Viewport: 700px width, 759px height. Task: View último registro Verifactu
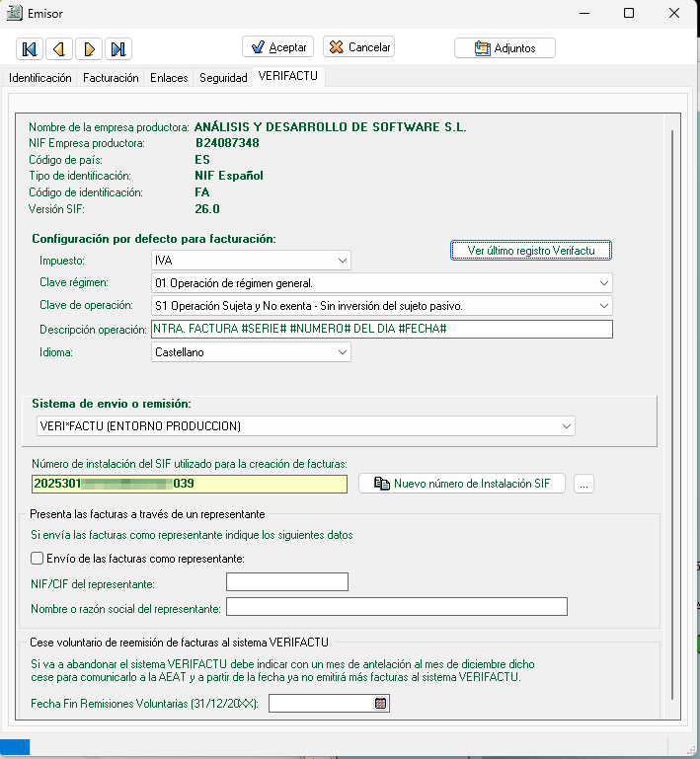531,251
